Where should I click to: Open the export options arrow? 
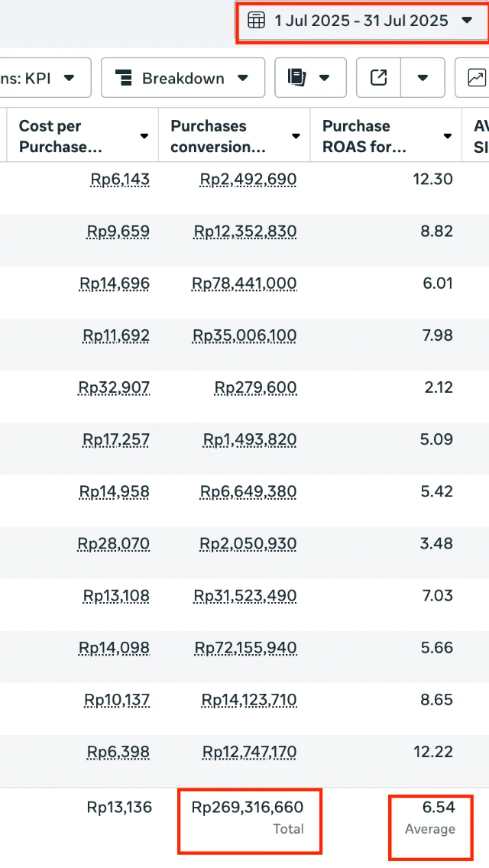(423, 78)
